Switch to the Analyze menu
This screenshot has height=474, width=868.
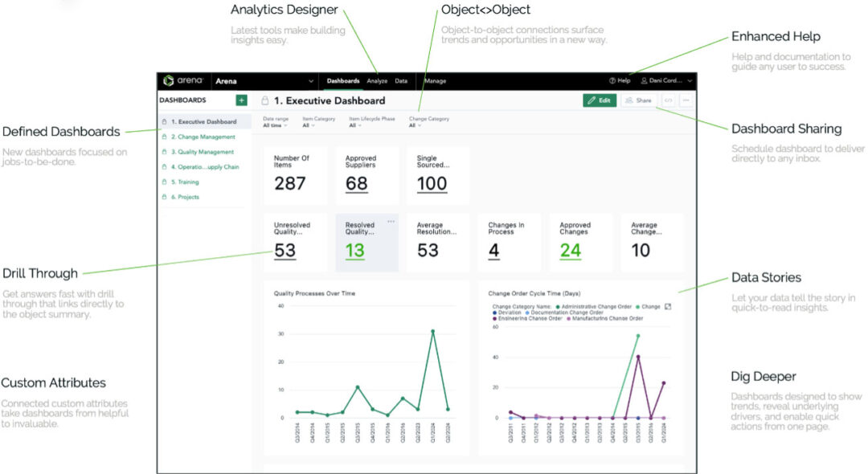point(376,80)
